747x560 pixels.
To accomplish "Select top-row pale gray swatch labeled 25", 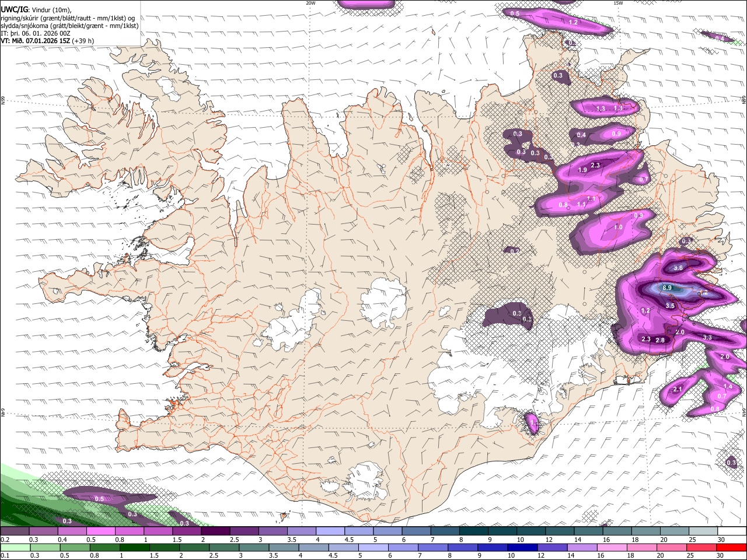I will tap(703, 531).
